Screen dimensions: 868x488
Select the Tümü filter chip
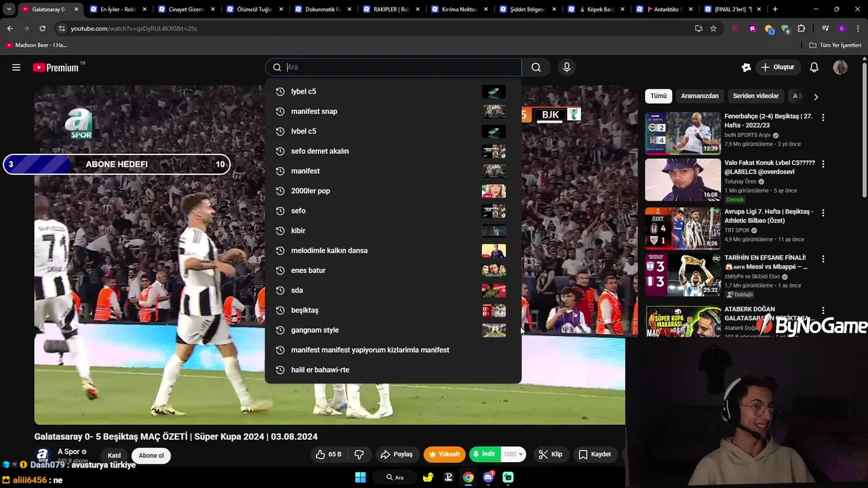(658, 96)
